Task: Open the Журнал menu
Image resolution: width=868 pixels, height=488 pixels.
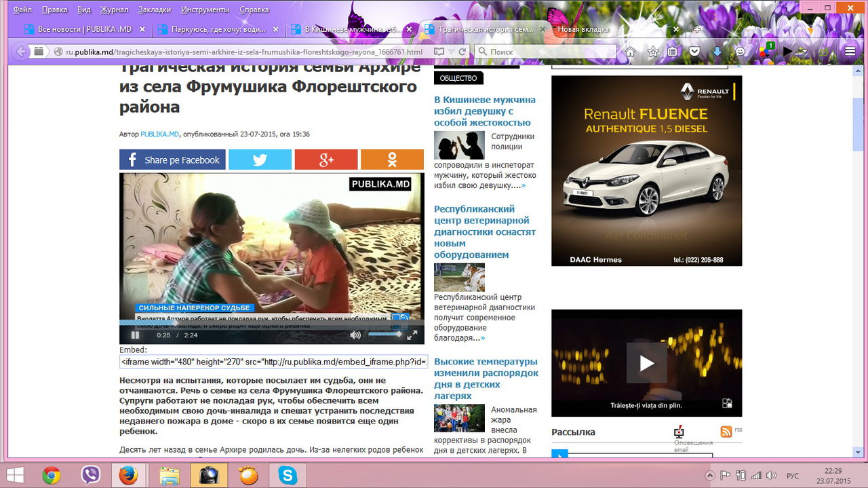Action: point(114,10)
